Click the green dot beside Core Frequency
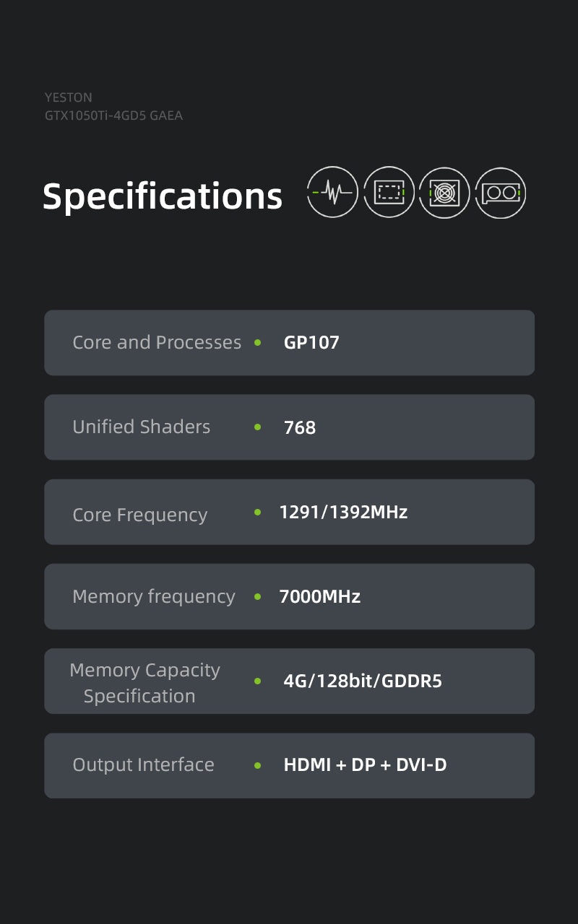The image size is (578, 924). click(258, 513)
